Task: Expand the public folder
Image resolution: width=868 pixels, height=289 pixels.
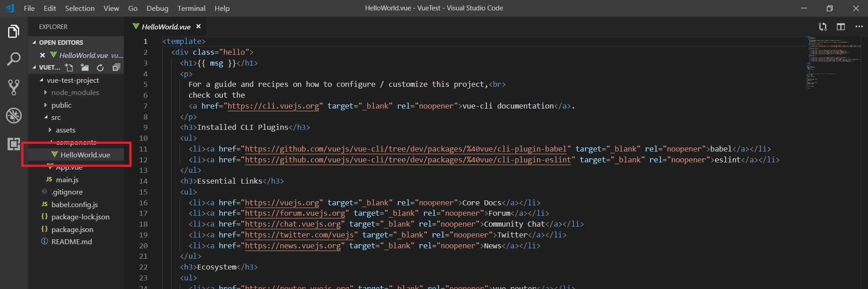Action: (x=45, y=105)
